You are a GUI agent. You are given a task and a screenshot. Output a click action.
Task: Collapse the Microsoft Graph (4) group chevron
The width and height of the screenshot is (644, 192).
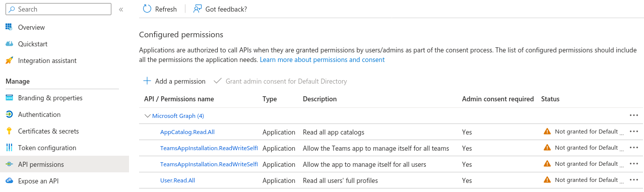point(148,116)
